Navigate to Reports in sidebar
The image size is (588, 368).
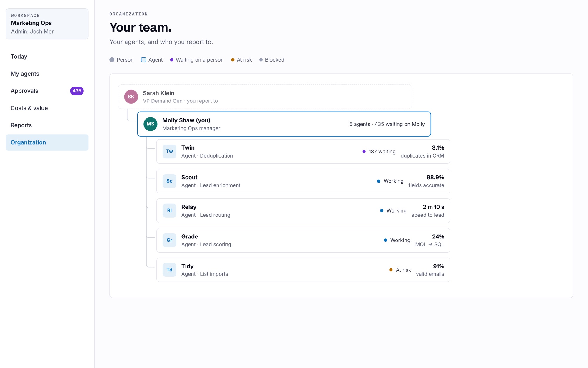[x=47, y=125]
